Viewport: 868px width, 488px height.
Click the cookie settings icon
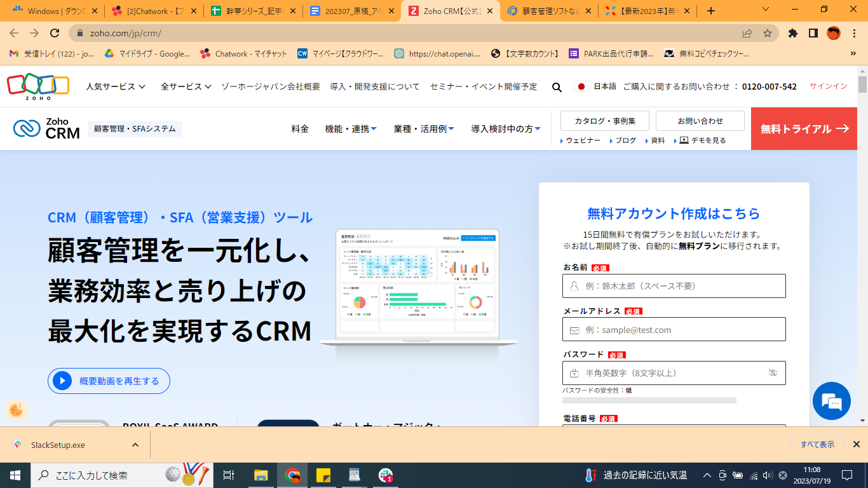tap(16, 410)
